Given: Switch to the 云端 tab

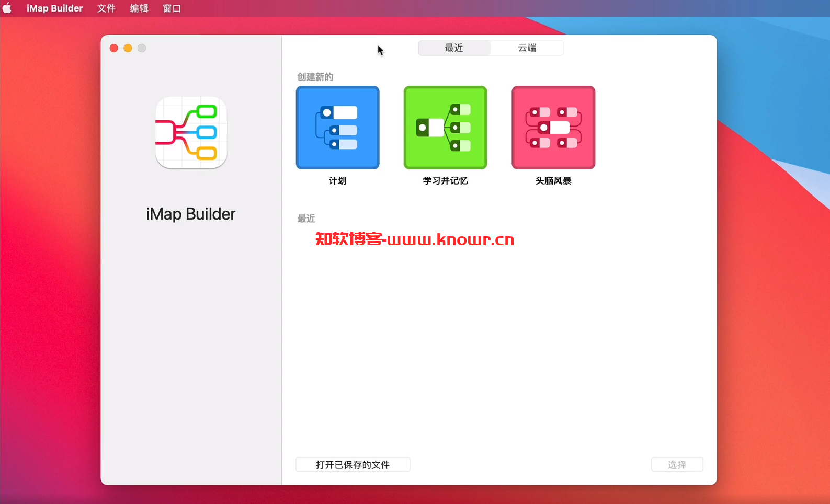Looking at the screenshot, I should [527, 48].
